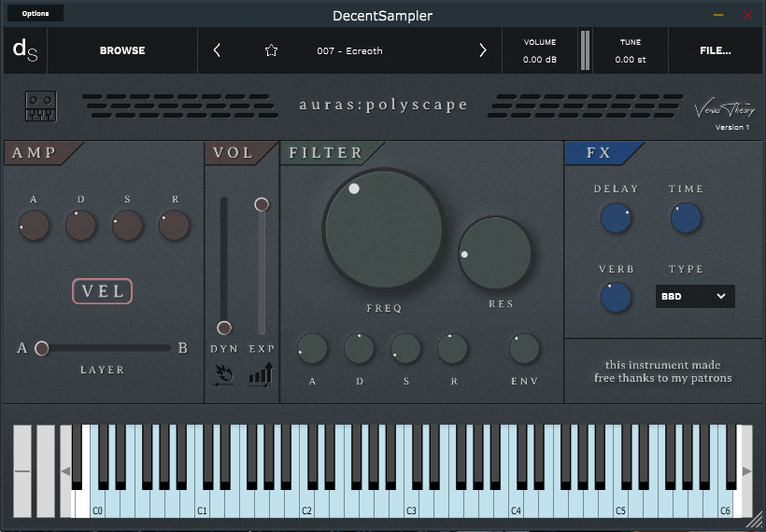Go to next preset arrow

[483, 50]
